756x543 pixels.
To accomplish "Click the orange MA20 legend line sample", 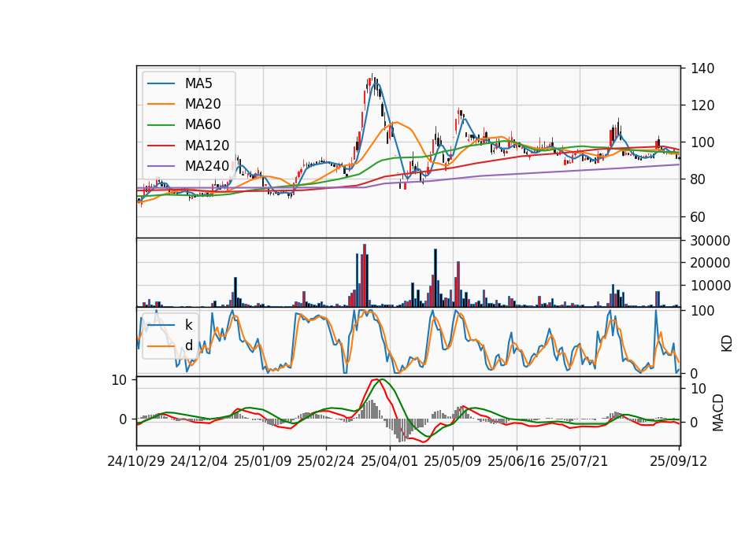I will 161,104.
